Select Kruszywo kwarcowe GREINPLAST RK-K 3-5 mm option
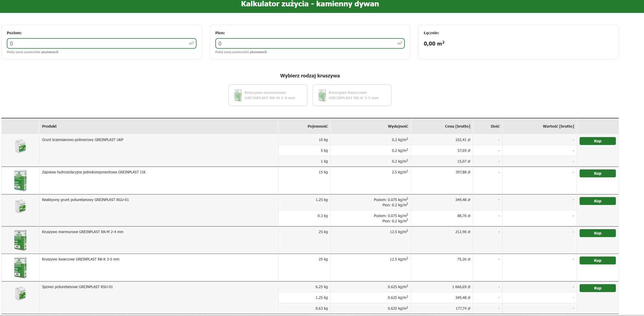644x316 pixels. 352,95
